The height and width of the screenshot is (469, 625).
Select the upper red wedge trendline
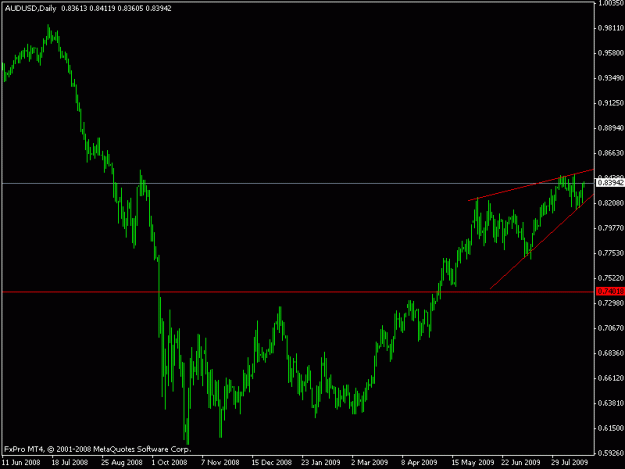point(531,185)
